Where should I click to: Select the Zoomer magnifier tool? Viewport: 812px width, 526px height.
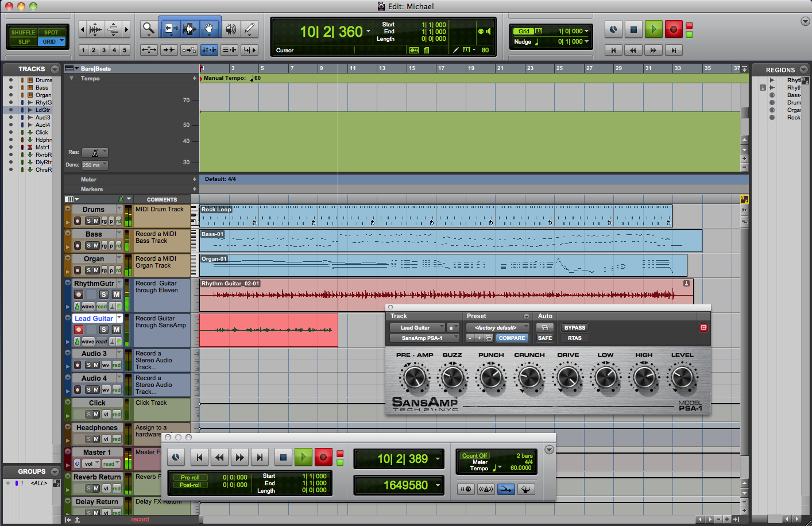(x=149, y=28)
